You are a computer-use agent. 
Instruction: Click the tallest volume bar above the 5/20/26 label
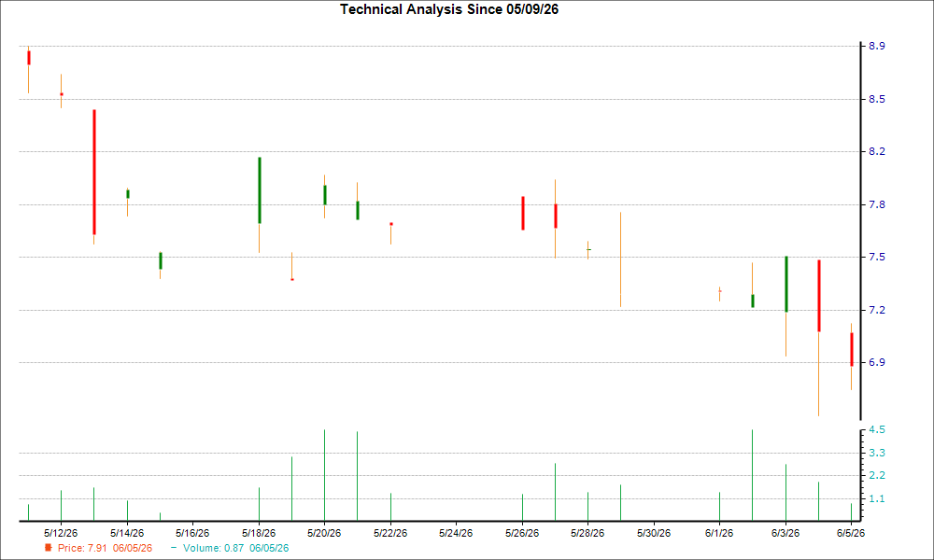pos(325,475)
